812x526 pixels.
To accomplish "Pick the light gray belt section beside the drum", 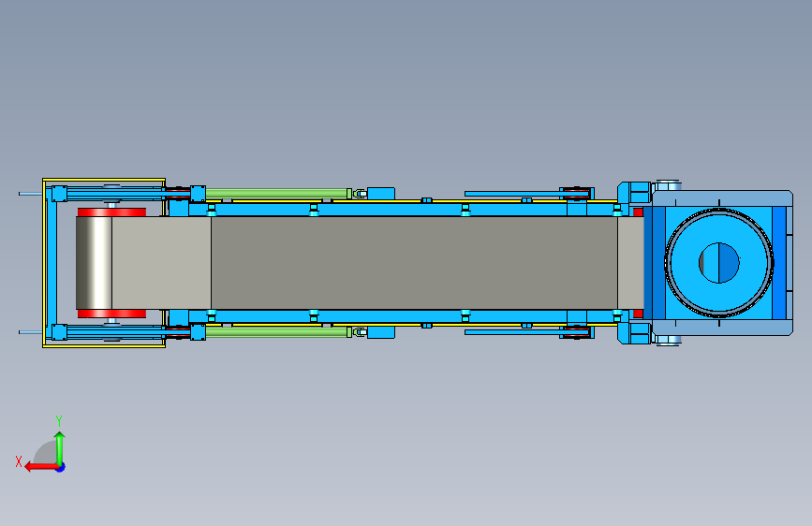I will 162,263.
